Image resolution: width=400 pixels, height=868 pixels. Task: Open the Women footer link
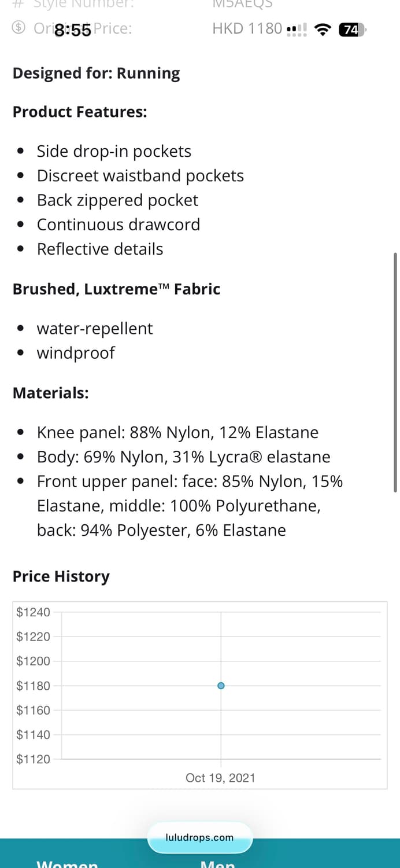click(x=67, y=863)
